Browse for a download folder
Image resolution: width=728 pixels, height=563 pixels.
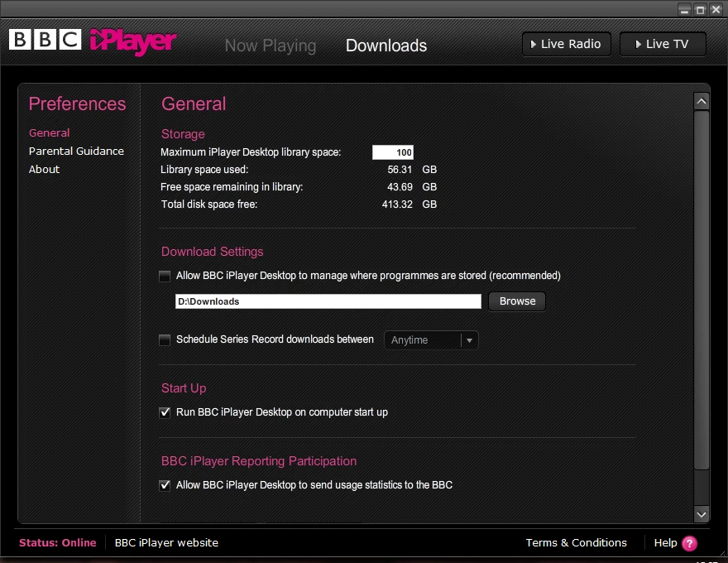[517, 301]
